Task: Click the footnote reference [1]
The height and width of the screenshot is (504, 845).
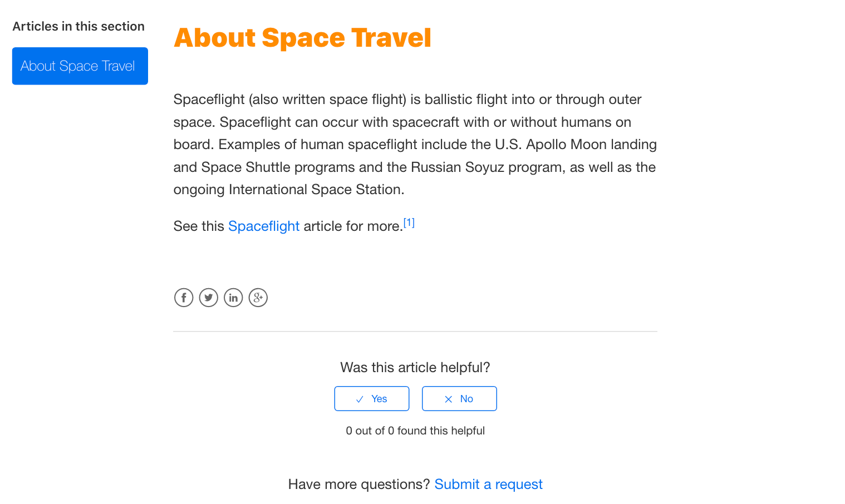Action: click(x=409, y=222)
